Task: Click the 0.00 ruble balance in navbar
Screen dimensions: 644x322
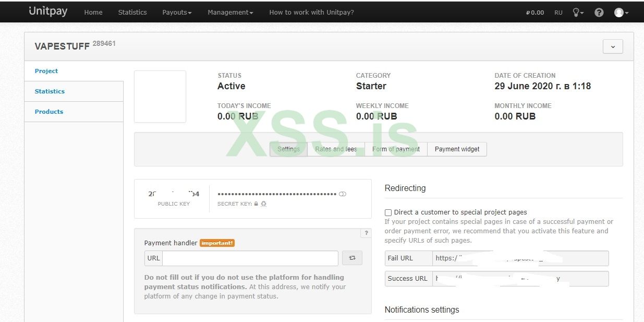Action: click(x=535, y=13)
